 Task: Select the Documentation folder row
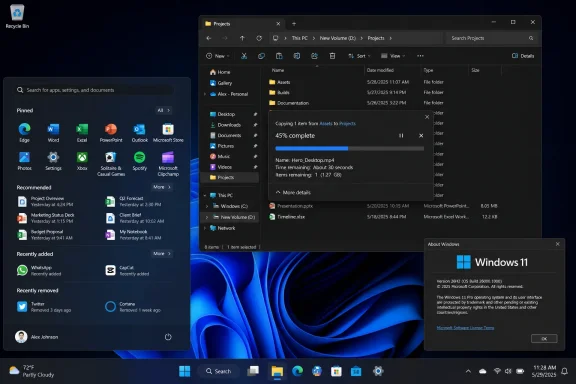[x=384, y=103]
